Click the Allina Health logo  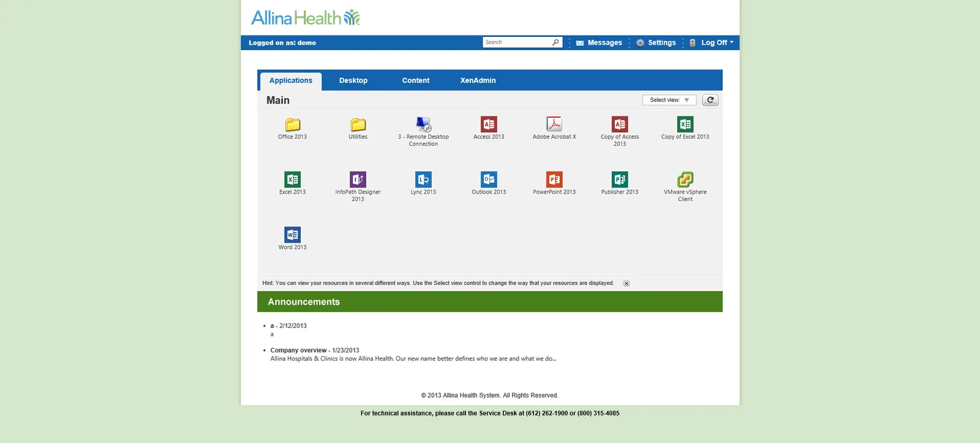[x=306, y=18]
